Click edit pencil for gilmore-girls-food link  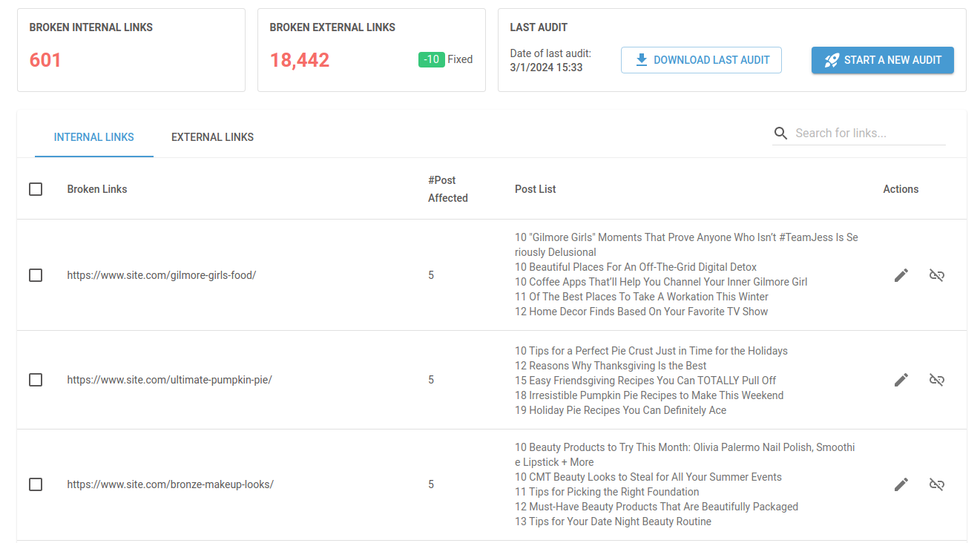tap(901, 275)
